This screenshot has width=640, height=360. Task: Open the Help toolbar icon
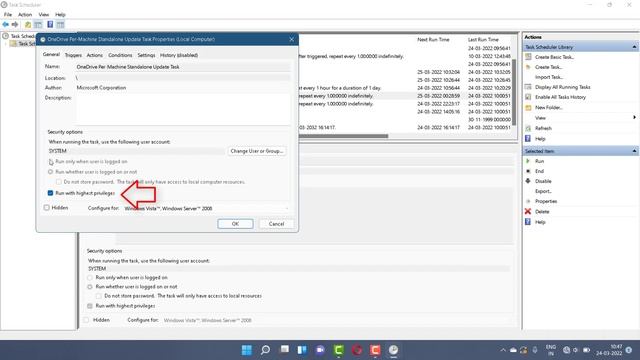tap(50, 24)
